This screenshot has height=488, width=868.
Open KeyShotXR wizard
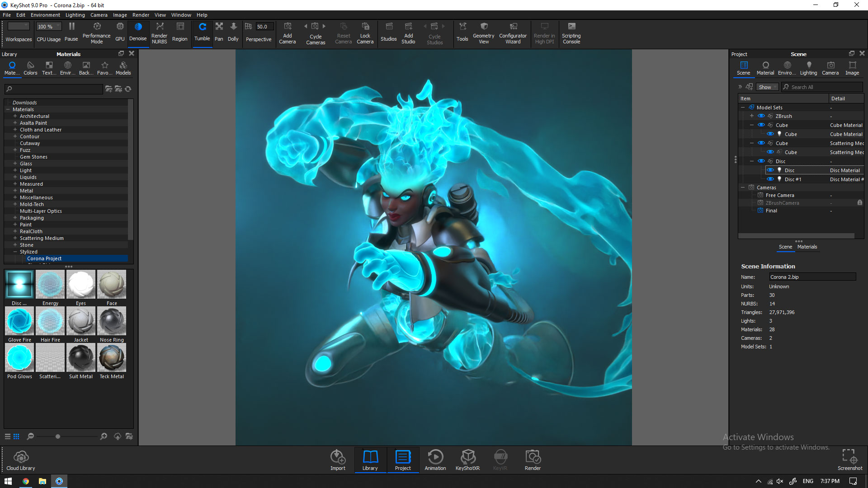coord(467,460)
